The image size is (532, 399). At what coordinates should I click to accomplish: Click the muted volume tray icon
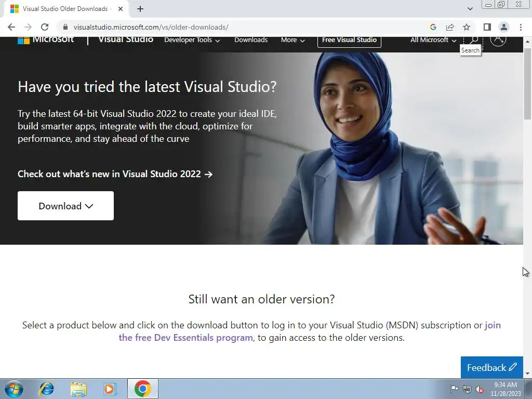(480, 389)
